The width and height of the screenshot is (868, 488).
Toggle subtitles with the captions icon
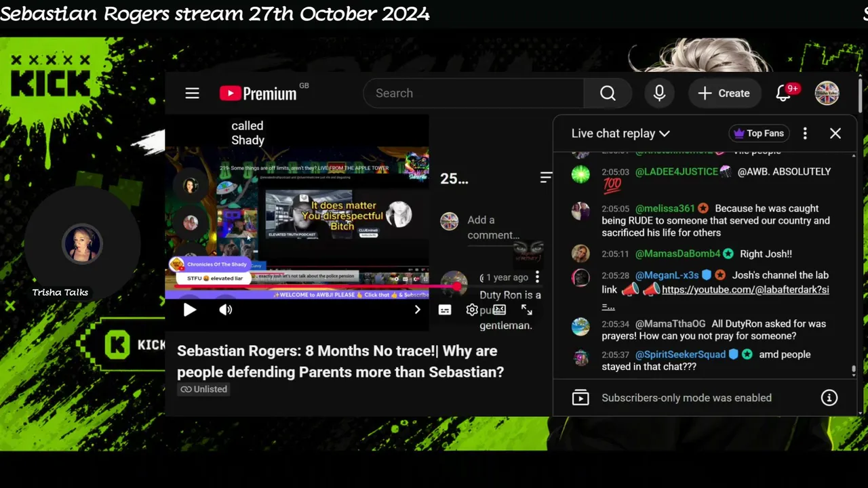click(x=445, y=310)
